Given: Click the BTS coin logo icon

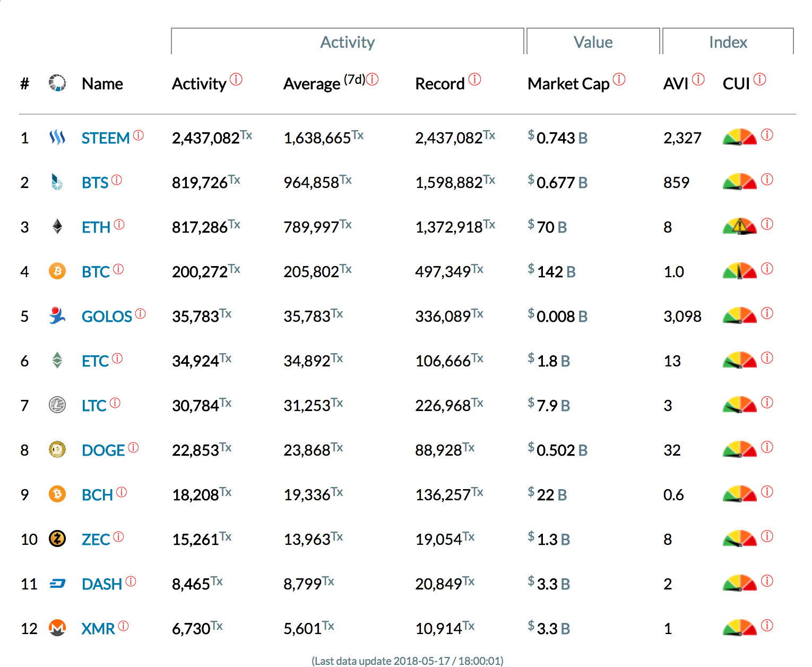Looking at the screenshot, I should tap(57, 183).
